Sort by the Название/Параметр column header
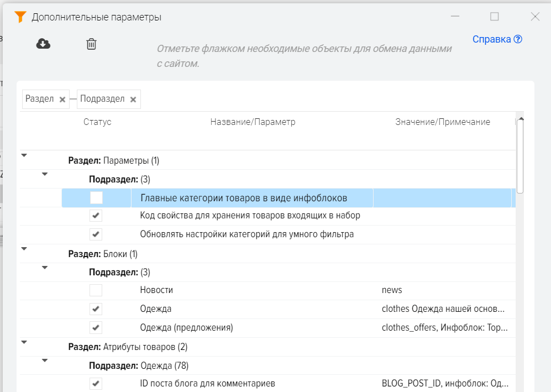 253,122
